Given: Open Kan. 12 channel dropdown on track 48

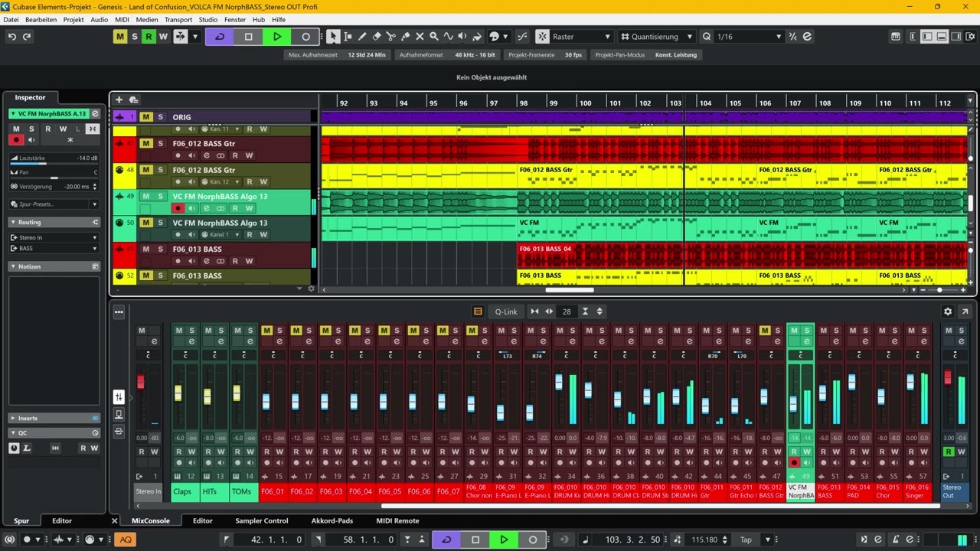Looking at the screenshot, I should (222, 182).
